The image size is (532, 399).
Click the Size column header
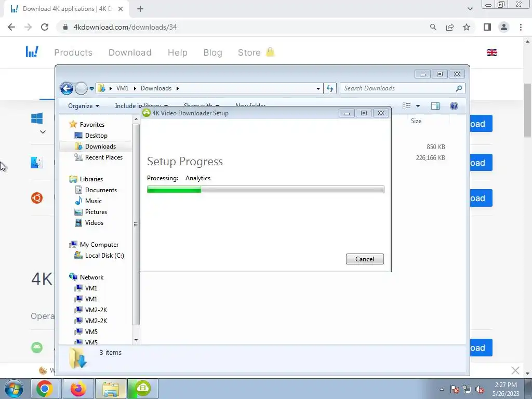pos(416,121)
